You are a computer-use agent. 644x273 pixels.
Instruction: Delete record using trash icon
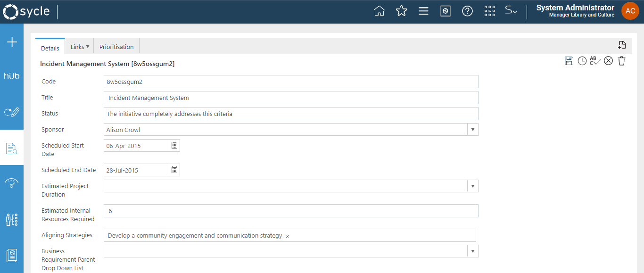point(621,61)
